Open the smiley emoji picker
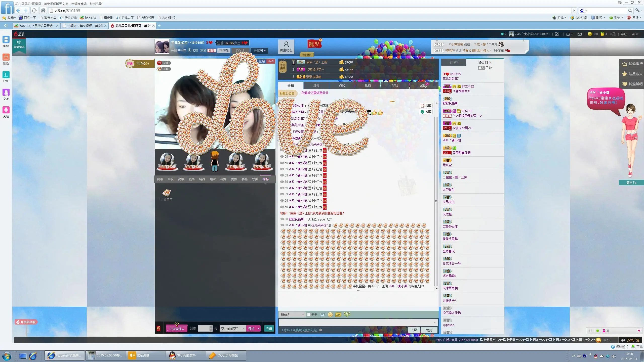The image size is (644, 362). pos(330,314)
